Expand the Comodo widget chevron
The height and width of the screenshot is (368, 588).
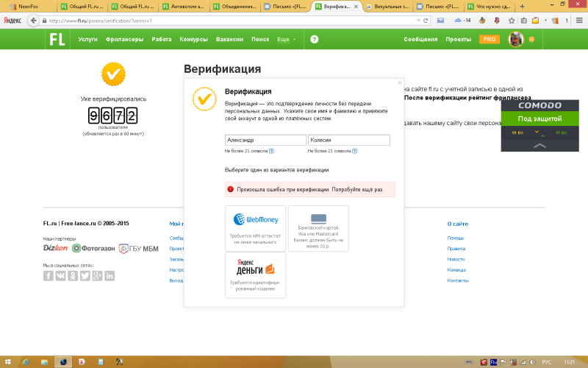point(539,146)
